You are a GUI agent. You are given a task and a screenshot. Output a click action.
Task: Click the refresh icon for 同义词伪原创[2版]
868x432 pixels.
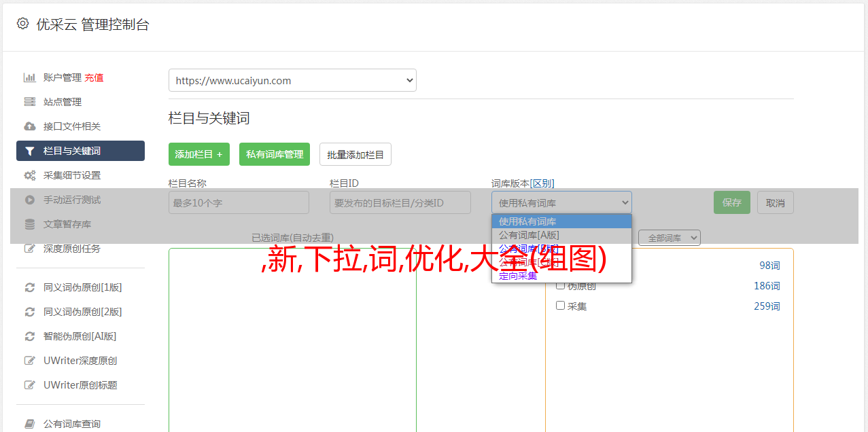(x=30, y=312)
